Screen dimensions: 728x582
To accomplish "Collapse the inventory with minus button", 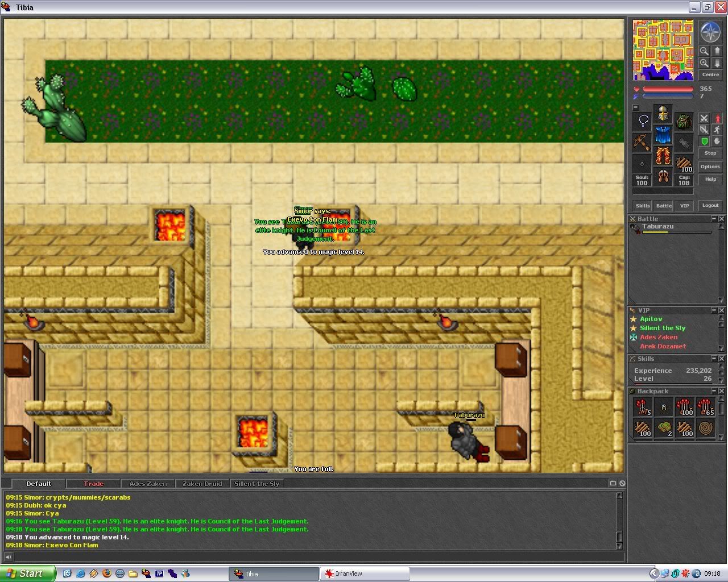I will click(x=636, y=107).
